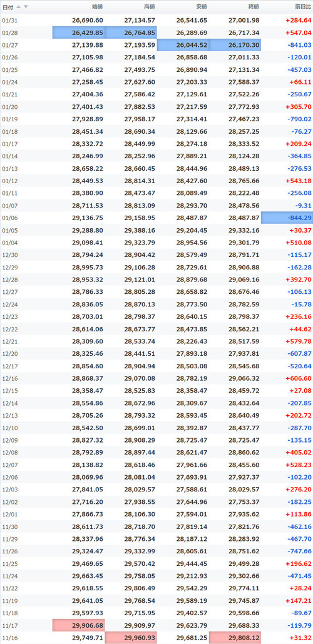The width and height of the screenshot is (313, 644).
Task: Click the date cell 01/31
Action: (x=9, y=21)
